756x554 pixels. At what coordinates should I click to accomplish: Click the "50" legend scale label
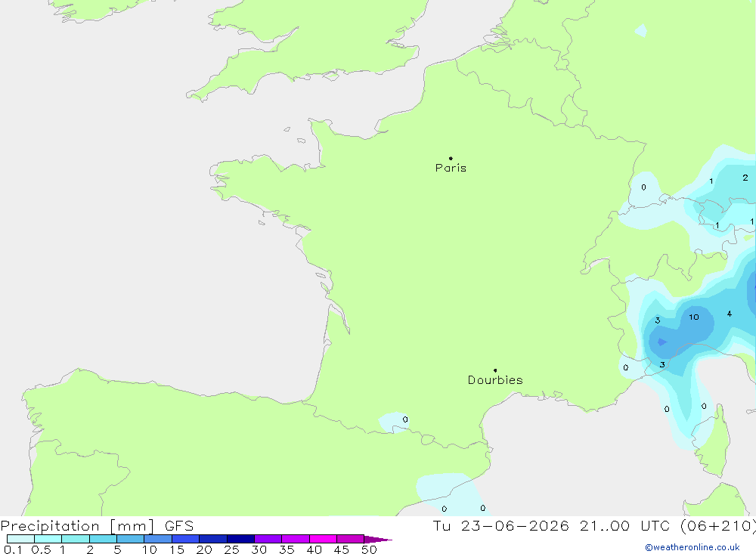point(369,549)
